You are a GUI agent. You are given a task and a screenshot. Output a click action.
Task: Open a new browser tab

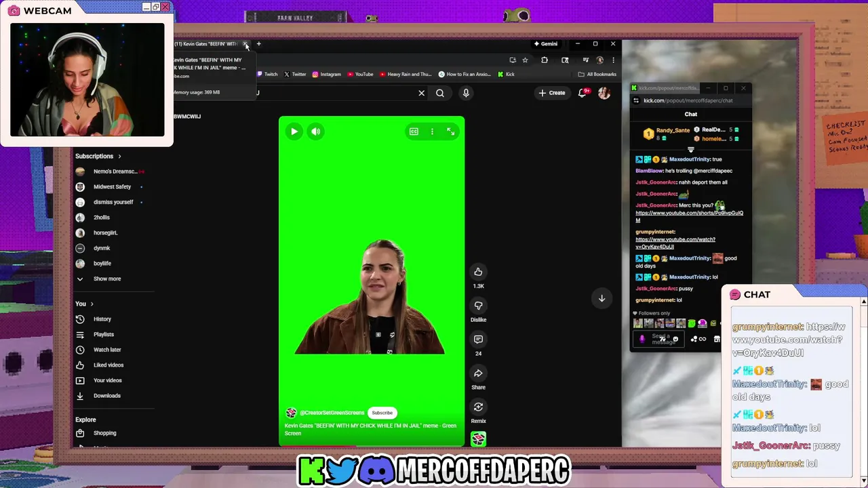tap(258, 44)
